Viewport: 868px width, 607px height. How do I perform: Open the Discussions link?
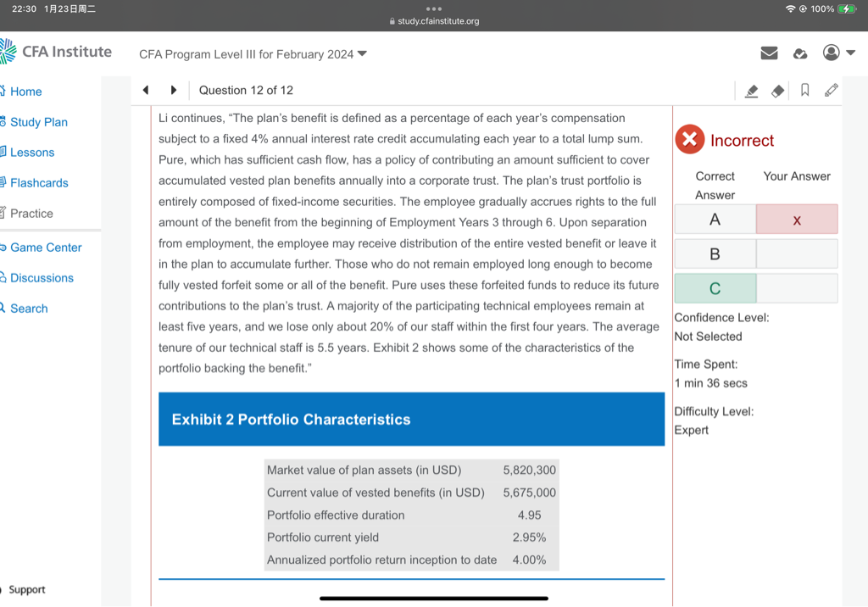tap(42, 278)
